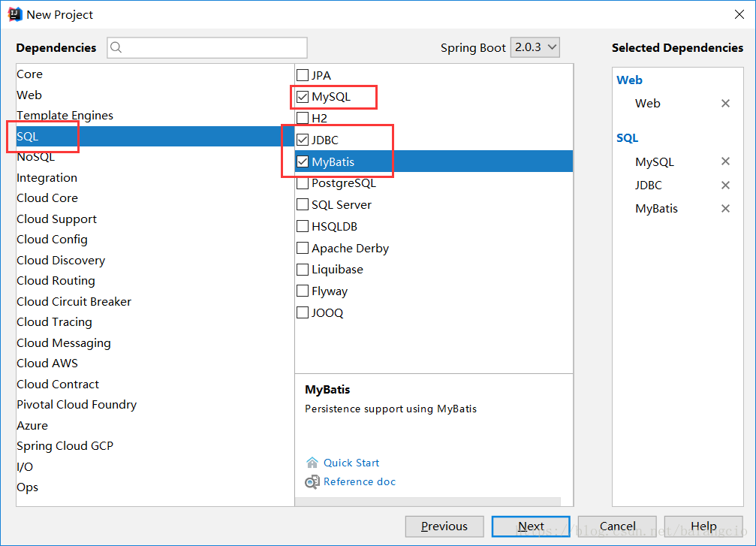The width and height of the screenshot is (756, 546).
Task: Tick the HSQLDB checkbox
Action: 303,226
